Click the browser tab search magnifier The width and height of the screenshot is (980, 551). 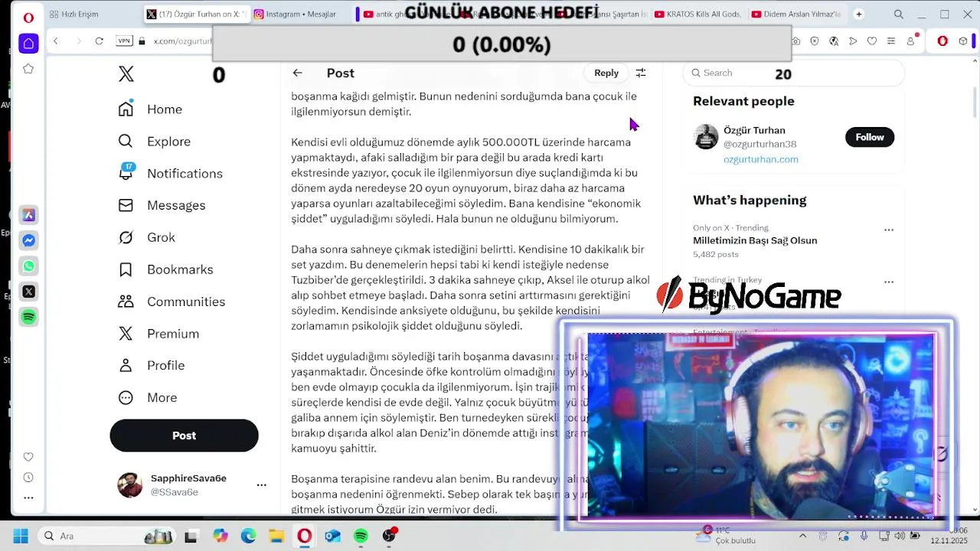coord(899,14)
